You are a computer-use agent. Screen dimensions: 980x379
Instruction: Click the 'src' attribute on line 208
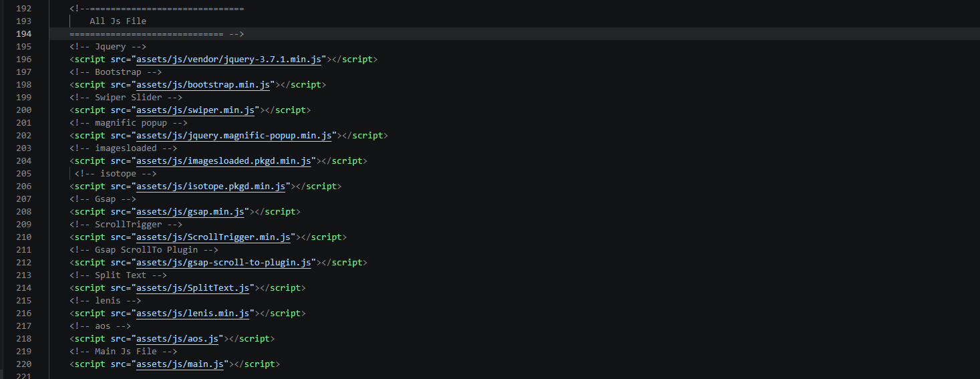(x=118, y=211)
